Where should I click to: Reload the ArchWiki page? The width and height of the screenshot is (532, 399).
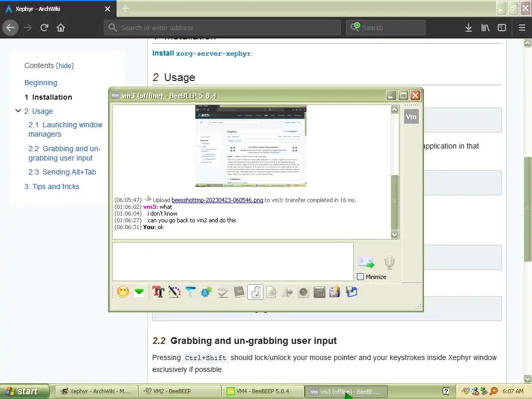[x=44, y=28]
